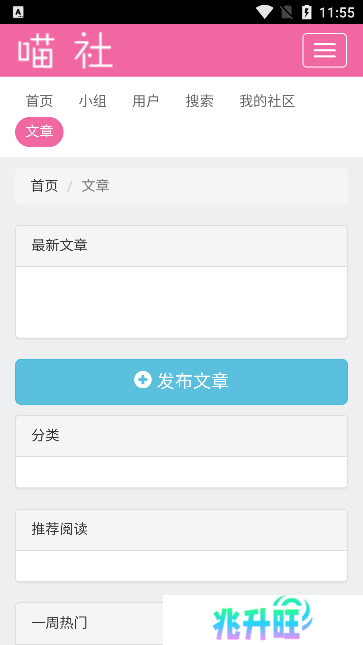This screenshot has width=363, height=645.
Task: Tap the 一周热门 panel header
Action: (89, 623)
